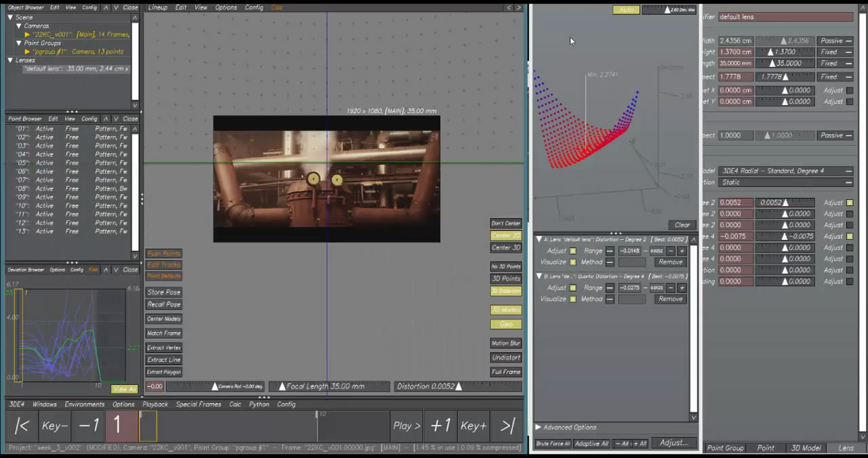Open lens distortion model dropdown 3DE4 Radial
The image size is (868, 458).
(x=787, y=171)
